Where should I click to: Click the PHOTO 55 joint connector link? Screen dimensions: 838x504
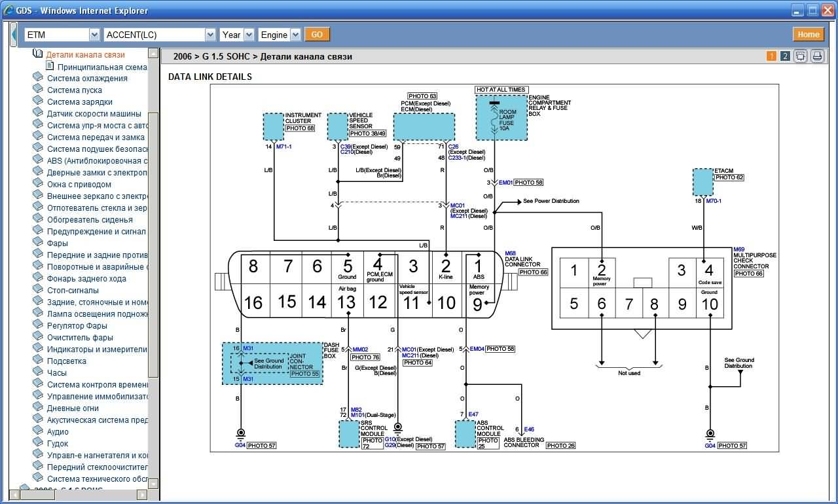point(305,374)
